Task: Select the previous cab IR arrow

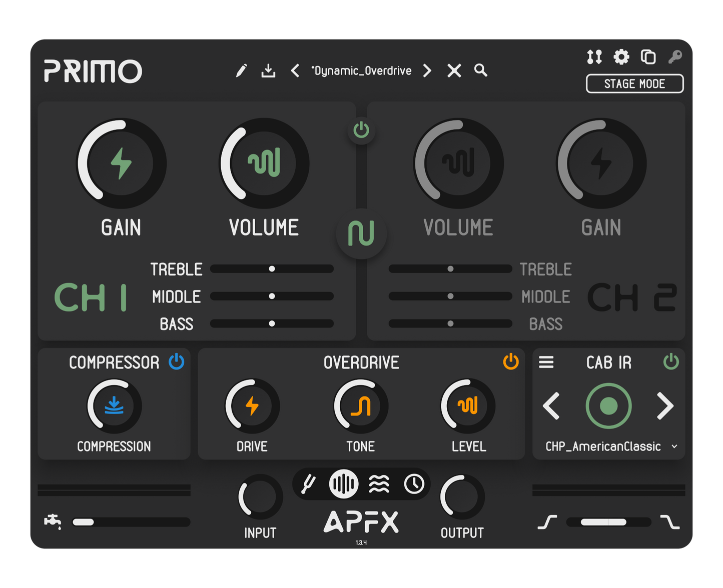Action: [x=551, y=406]
